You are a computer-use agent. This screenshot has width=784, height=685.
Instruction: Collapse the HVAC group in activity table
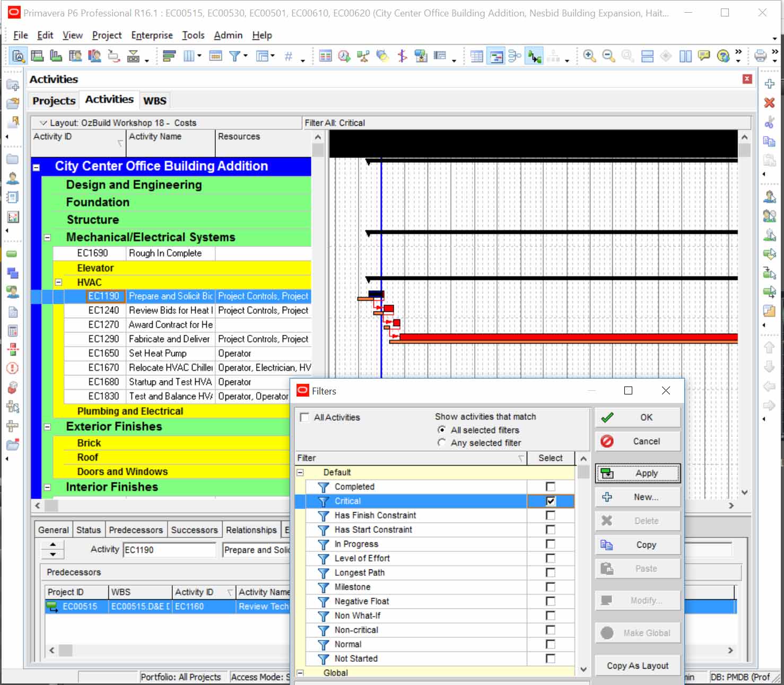click(x=58, y=283)
